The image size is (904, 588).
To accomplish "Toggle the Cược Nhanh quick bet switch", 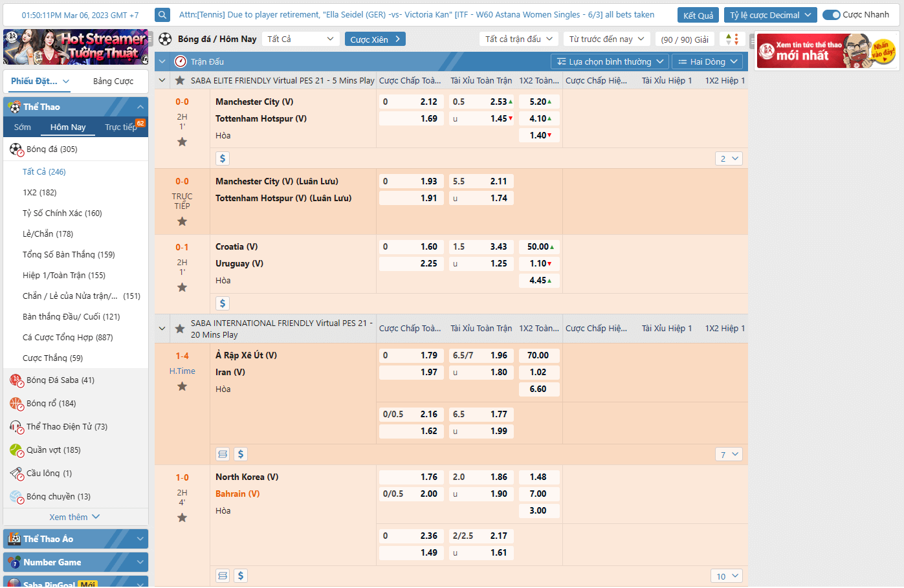I will coord(832,15).
